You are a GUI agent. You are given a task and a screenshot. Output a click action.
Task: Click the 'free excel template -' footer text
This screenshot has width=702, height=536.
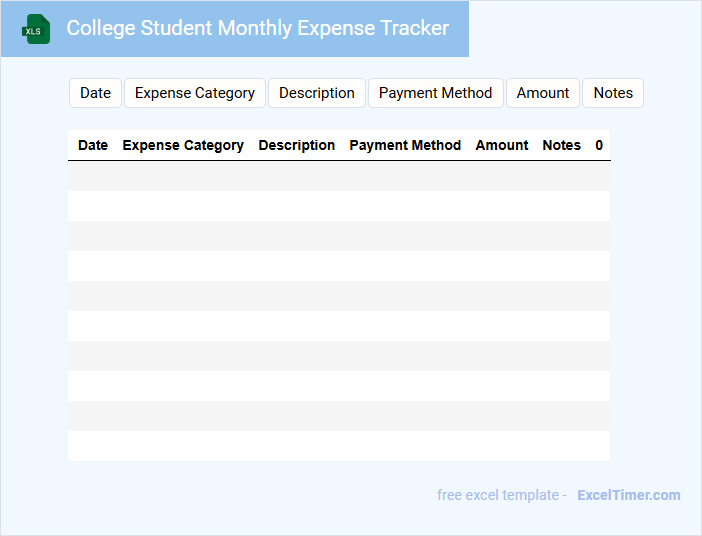(502, 495)
